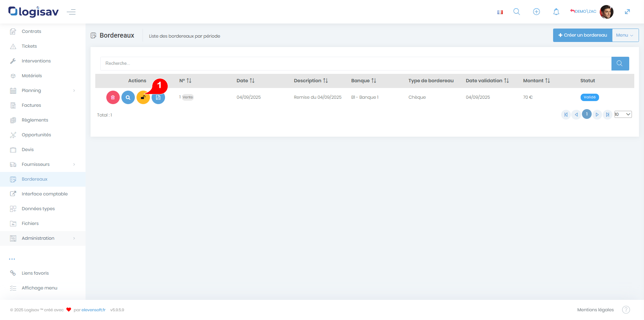Click the red trash delete icon
The height and width of the screenshot is (320, 644).
pyautogui.click(x=113, y=97)
